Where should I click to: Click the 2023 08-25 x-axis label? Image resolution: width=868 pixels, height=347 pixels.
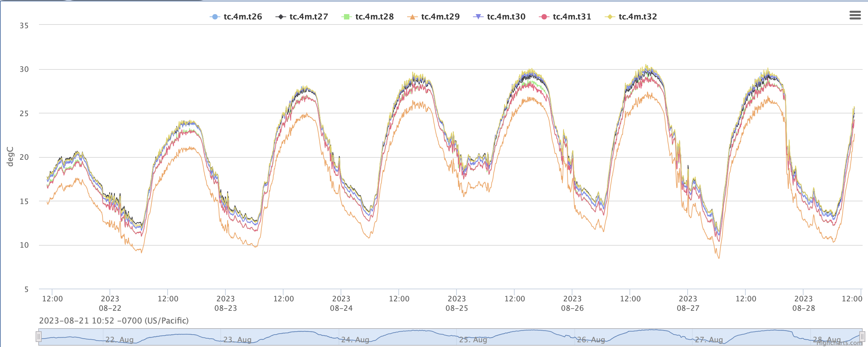pyautogui.click(x=457, y=303)
